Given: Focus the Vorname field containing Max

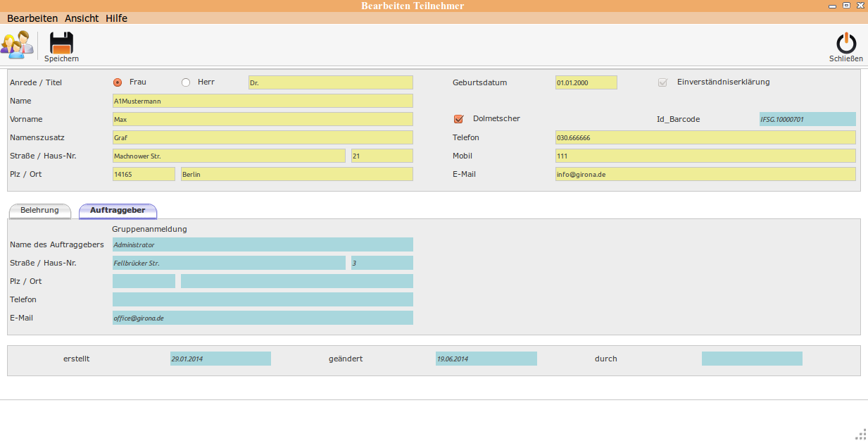Looking at the screenshot, I should pos(263,119).
